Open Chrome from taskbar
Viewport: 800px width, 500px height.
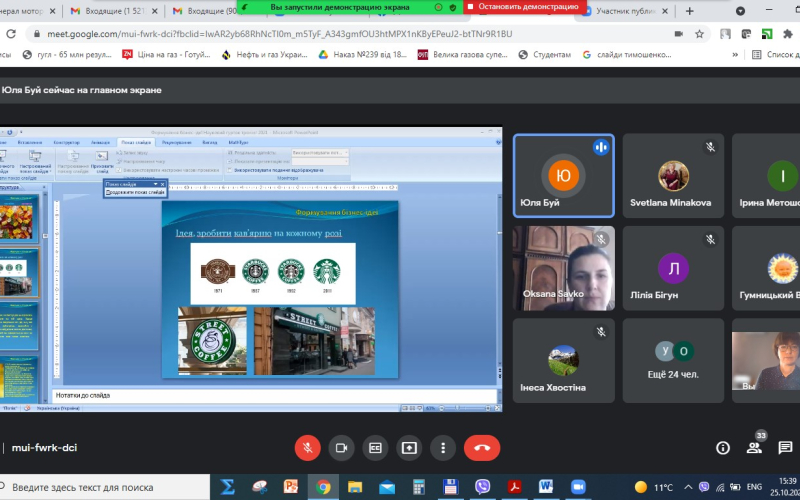[x=322, y=487]
